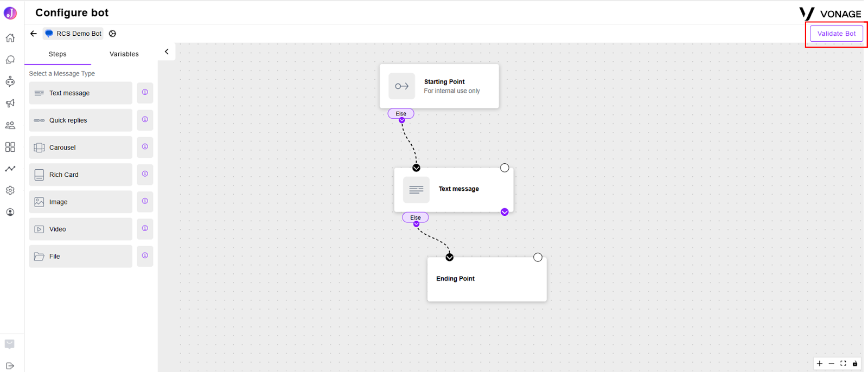
Task: Select the Quick replies message type
Action: pos(80,120)
